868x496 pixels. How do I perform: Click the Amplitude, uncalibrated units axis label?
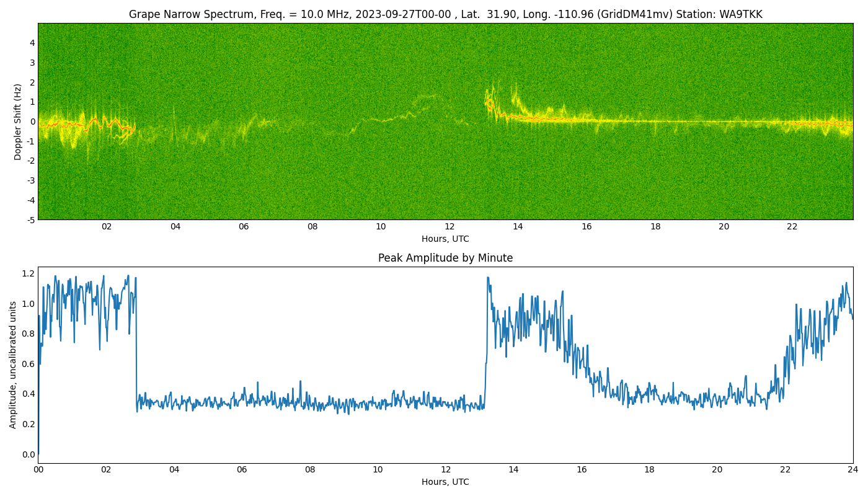click(x=13, y=365)
